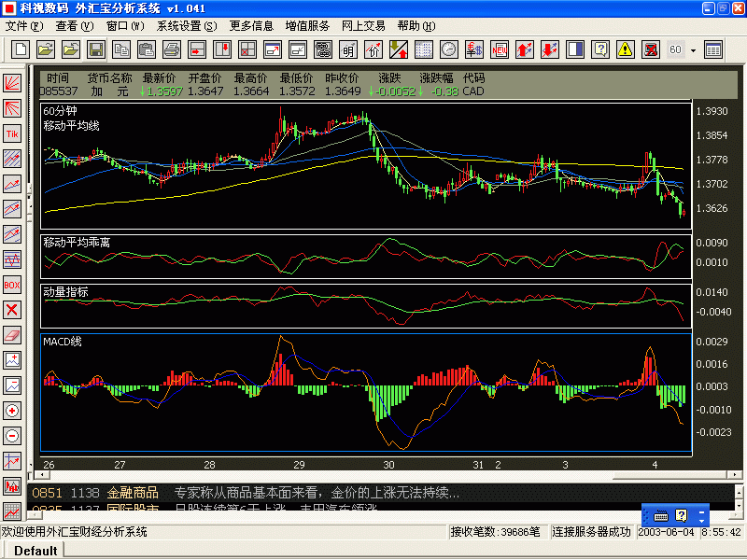Click the help icon in floating language bar
Viewport: 747px width, 560px height.
click(x=682, y=516)
